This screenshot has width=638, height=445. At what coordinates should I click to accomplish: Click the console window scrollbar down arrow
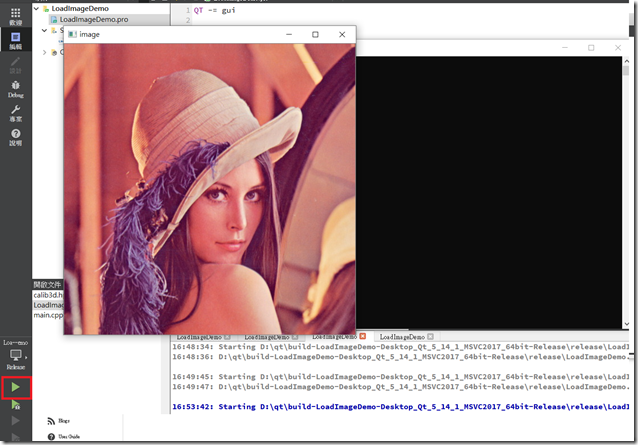(x=627, y=324)
